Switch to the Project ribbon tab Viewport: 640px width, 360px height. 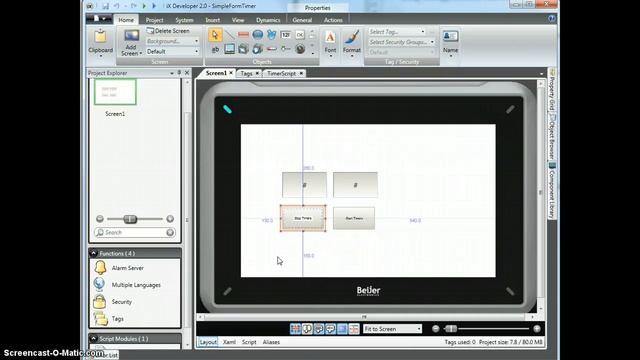(154, 20)
